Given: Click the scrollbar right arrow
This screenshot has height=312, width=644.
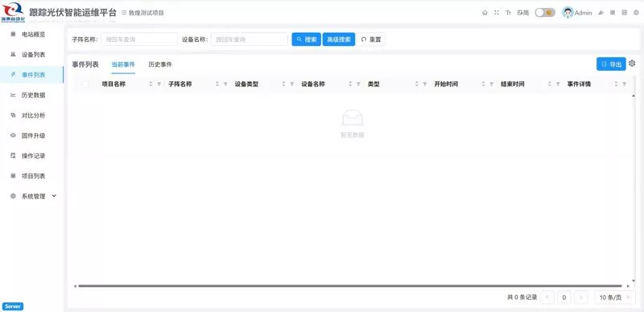Looking at the screenshot, I should pos(628,286).
